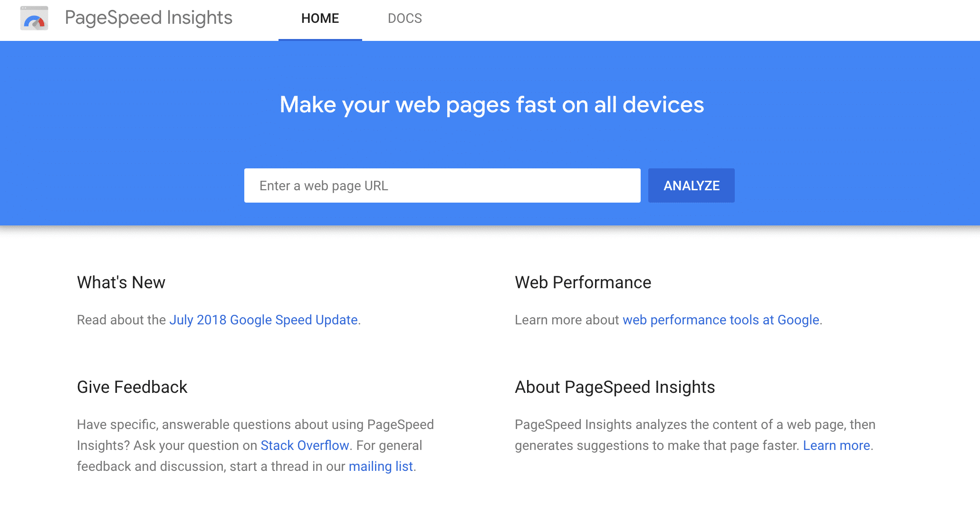
Task: Click ANALYZE to run a page analysis
Action: point(691,185)
